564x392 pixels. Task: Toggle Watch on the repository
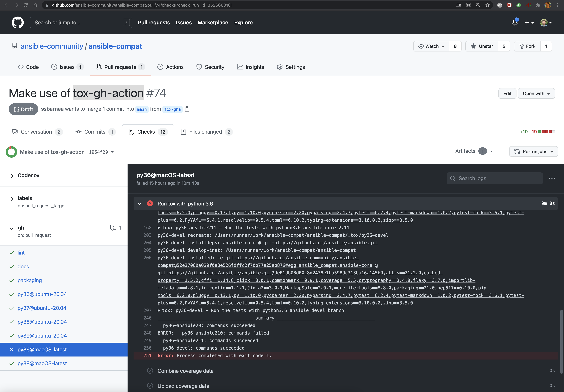pyautogui.click(x=431, y=46)
